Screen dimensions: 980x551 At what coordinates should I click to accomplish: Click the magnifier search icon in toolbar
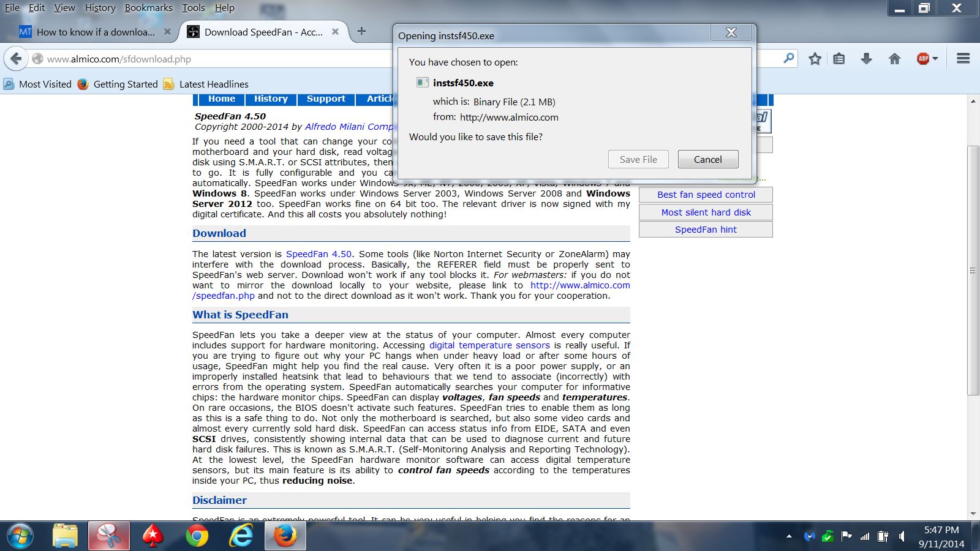(789, 58)
